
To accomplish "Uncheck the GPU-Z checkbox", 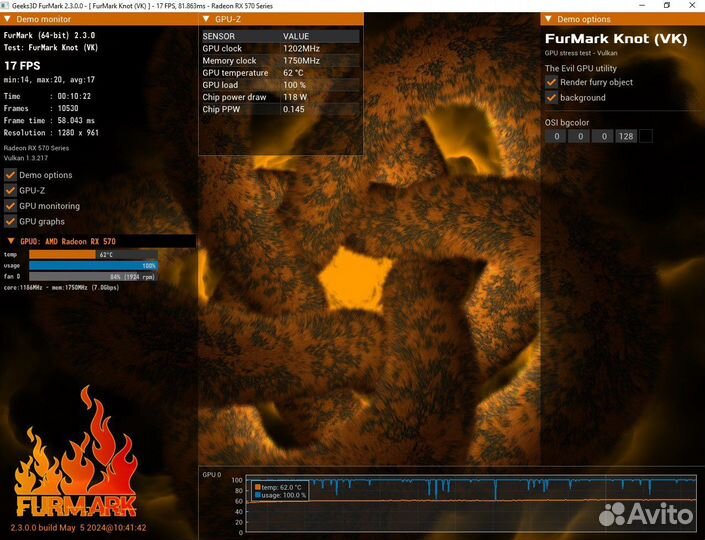I will tap(11, 190).
